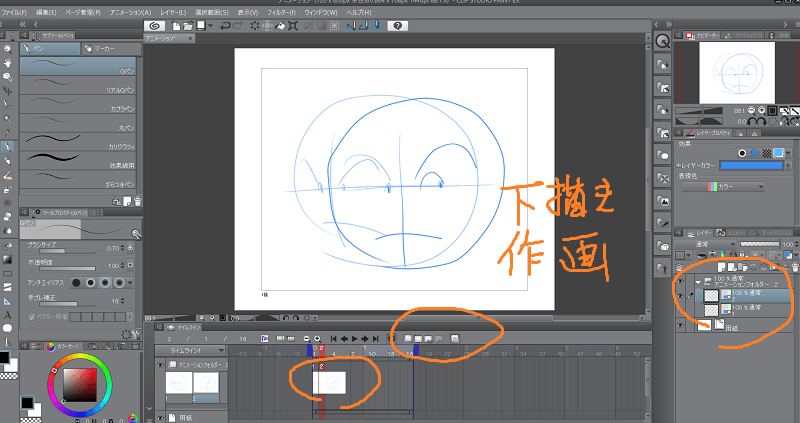Delete sub tool using the trash icon
This screenshot has width=800, height=423.
[136, 200]
